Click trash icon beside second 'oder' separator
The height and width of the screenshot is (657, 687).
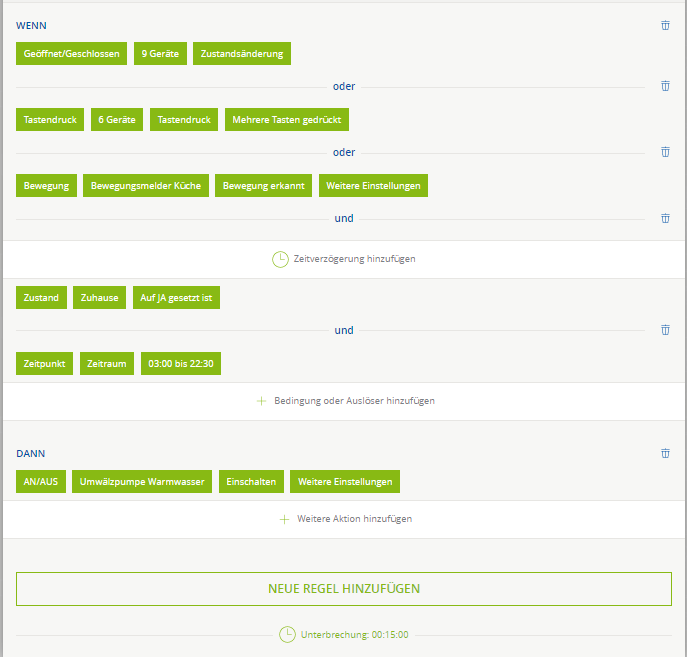point(665,152)
